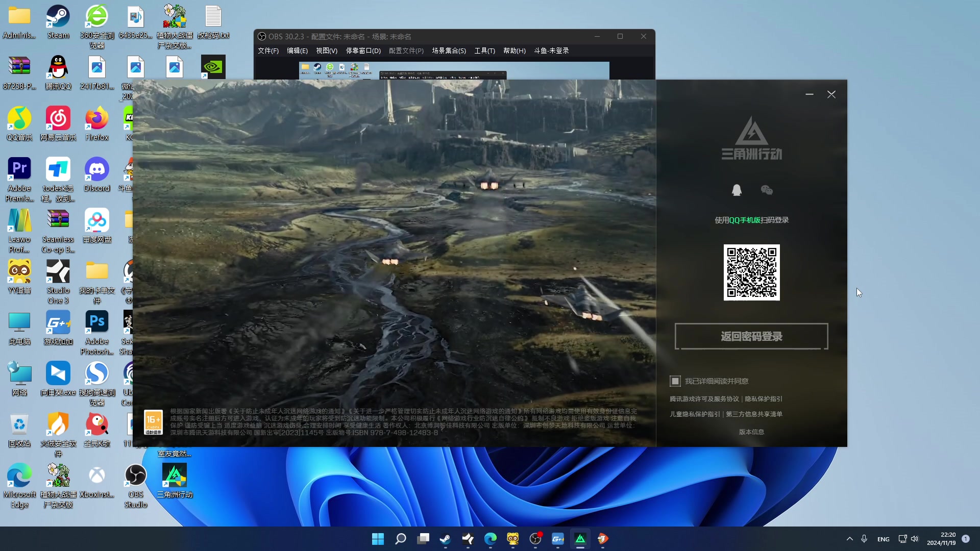
Task: Open the 停靠窗口(D) menu in OBS
Action: click(x=363, y=51)
